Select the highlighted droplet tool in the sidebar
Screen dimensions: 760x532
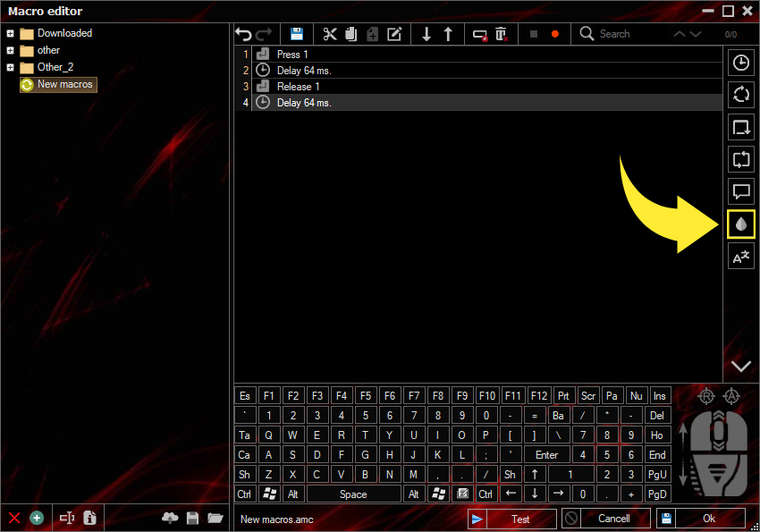pyautogui.click(x=740, y=224)
